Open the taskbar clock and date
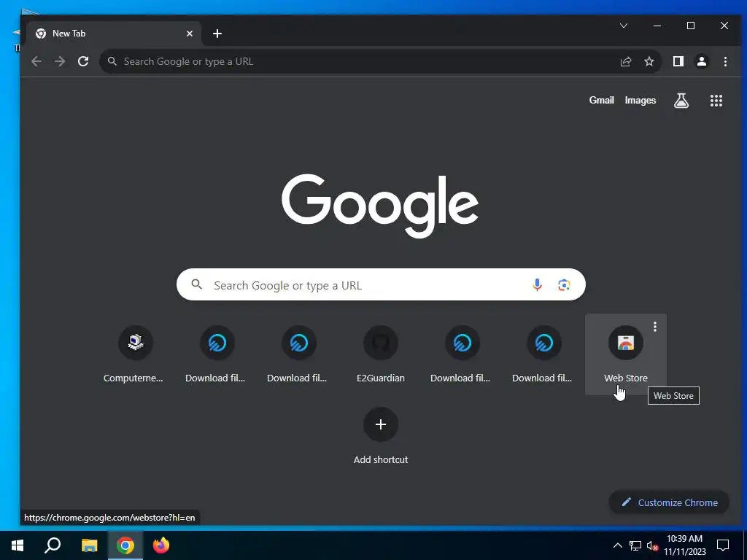 684,545
